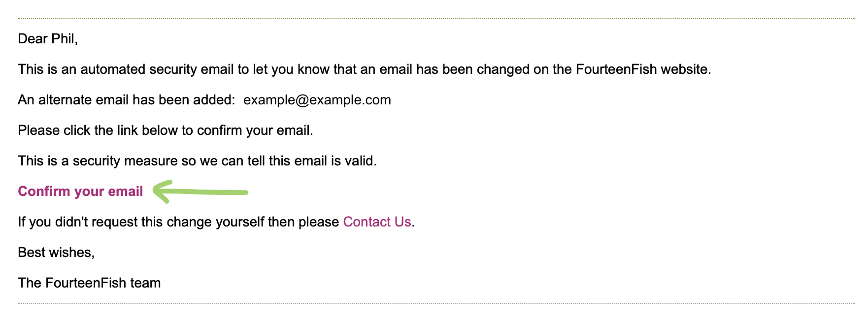This screenshot has height=321, width=868.
Task: Select the example@example.com address text
Action: click(x=317, y=100)
